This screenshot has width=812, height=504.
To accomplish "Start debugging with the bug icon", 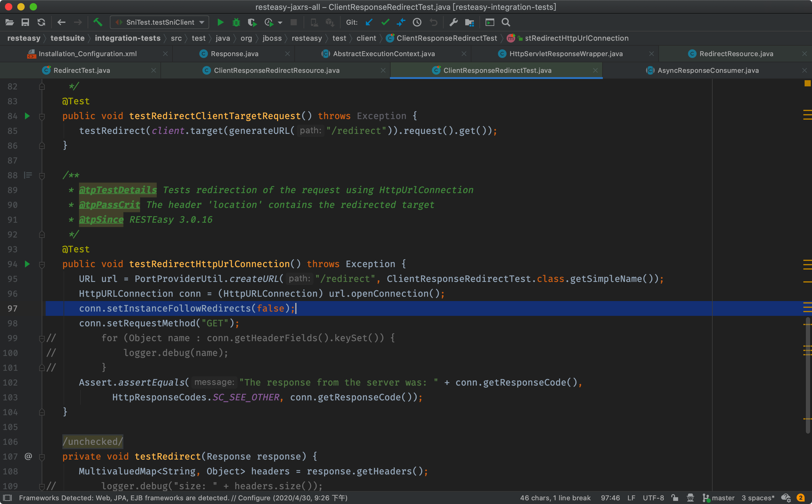I will coord(236,22).
